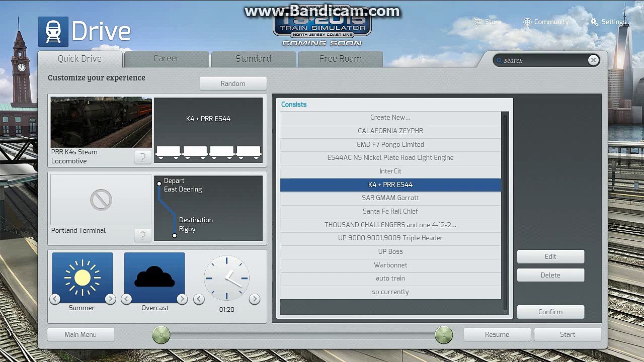Select the sp currently consist
This screenshot has height=362, width=644.
[390, 292]
